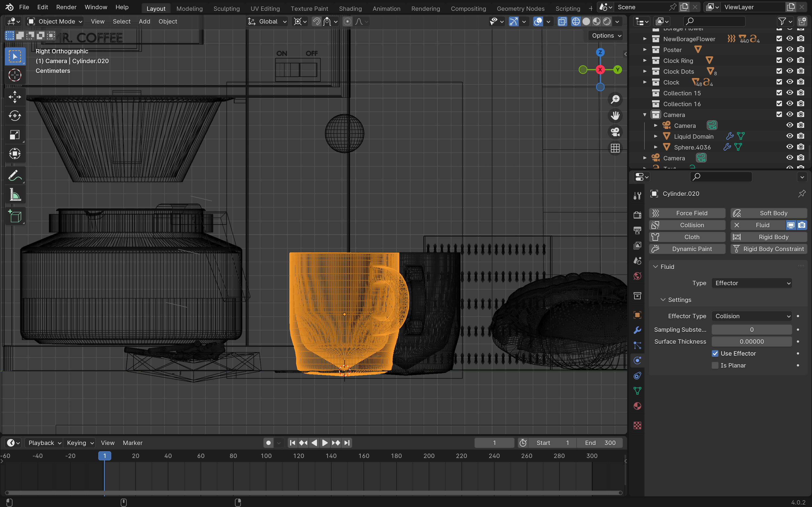Hide Sphere.4036 with eye icon
Image resolution: width=812 pixels, height=507 pixels.
pyautogui.click(x=790, y=147)
